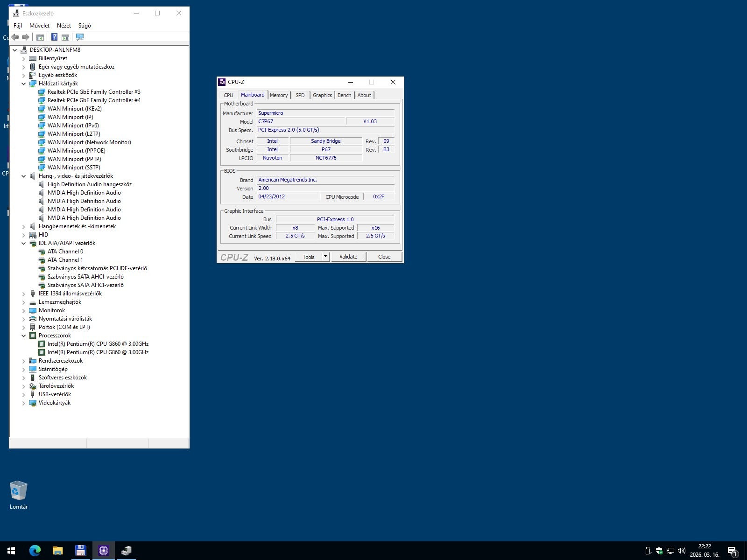Click the Validate button in CPU-Z
747x560 pixels.
click(348, 257)
